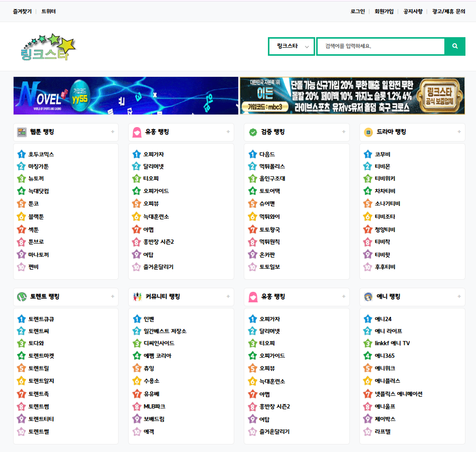
Task: Open the 링크스타 search category dropdown
Action: point(292,46)
